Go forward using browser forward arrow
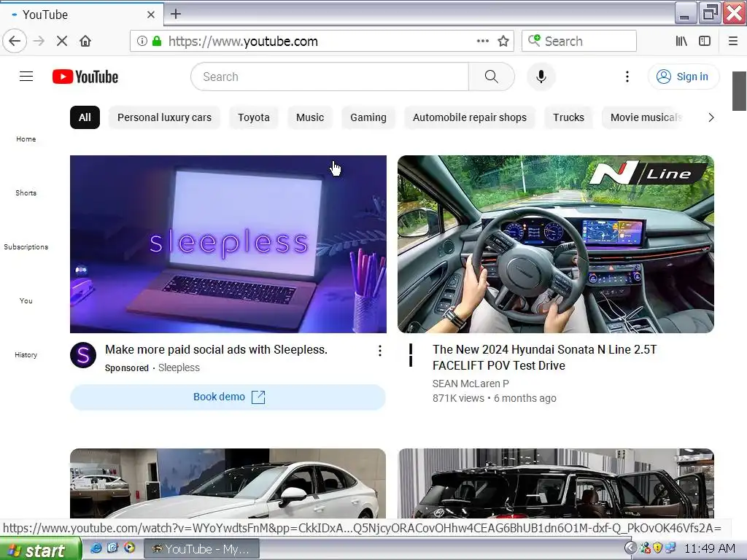This screenshot has height=560, width=747. (x=39, y=41)
